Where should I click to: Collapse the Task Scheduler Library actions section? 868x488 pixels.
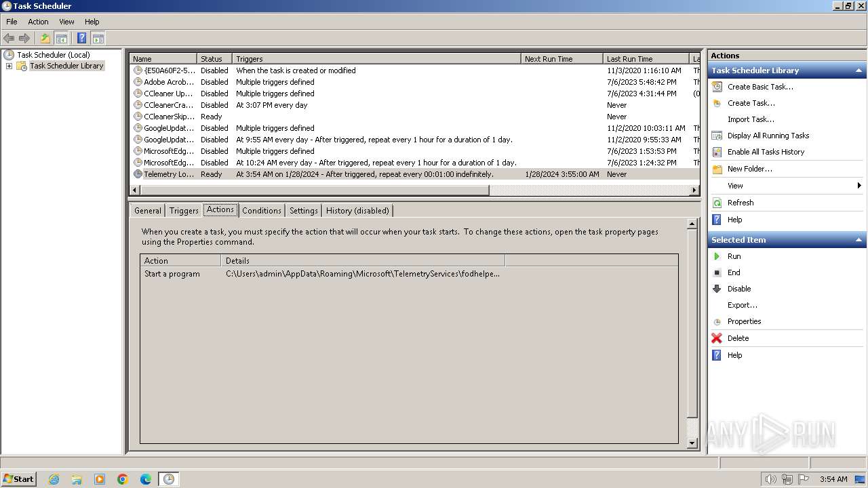pyautogui.click(x=859, y=70)
